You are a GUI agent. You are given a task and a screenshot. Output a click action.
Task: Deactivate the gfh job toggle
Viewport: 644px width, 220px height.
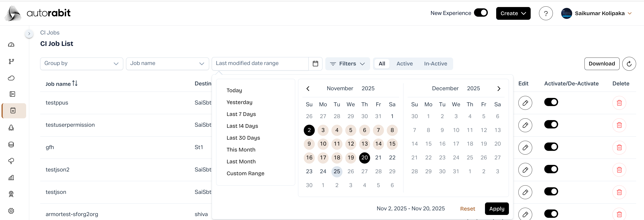click(551, 147)
